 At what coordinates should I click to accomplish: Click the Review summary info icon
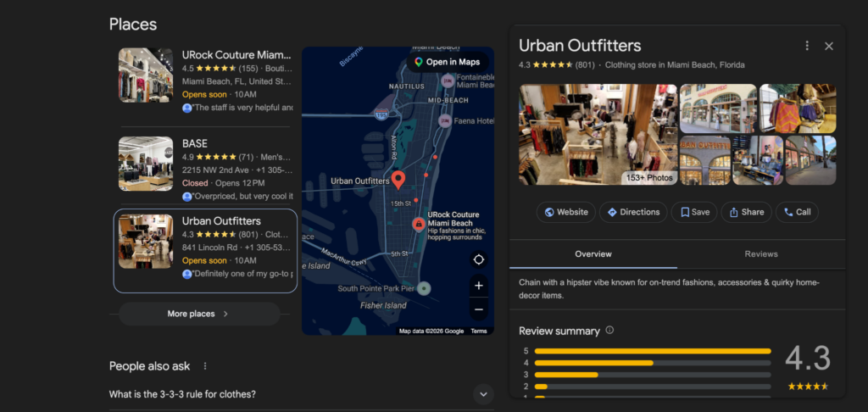(610, 331)
